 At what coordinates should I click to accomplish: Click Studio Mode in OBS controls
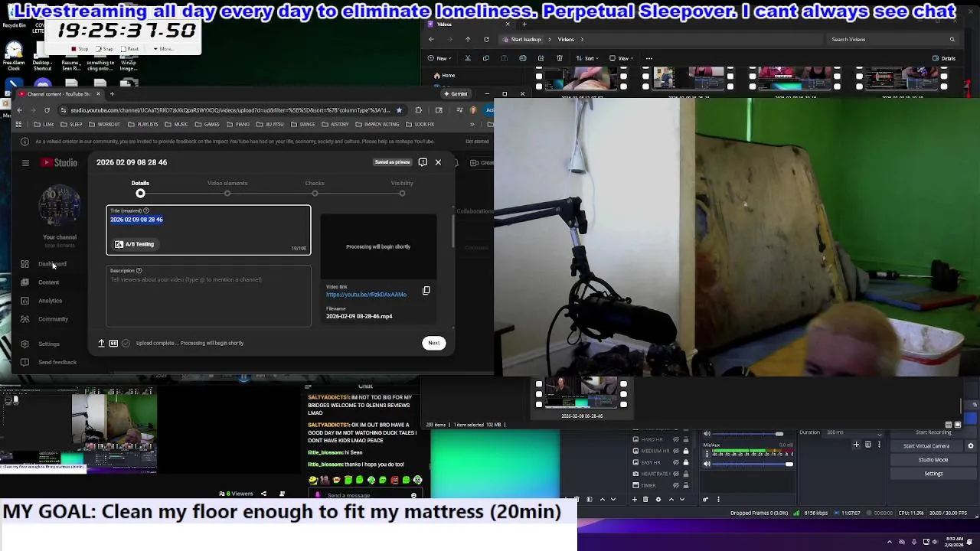pyautogui.click(x=933, y=460)
